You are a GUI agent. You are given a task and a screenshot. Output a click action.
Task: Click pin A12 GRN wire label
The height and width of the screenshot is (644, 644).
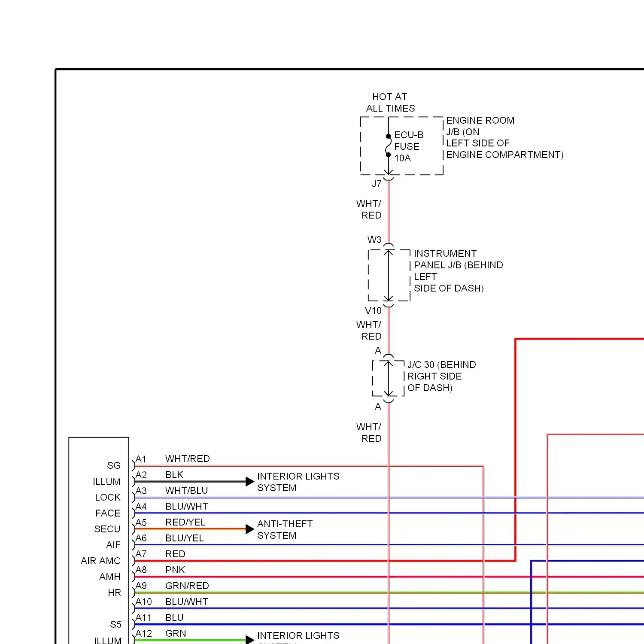(x=176, y=634)
